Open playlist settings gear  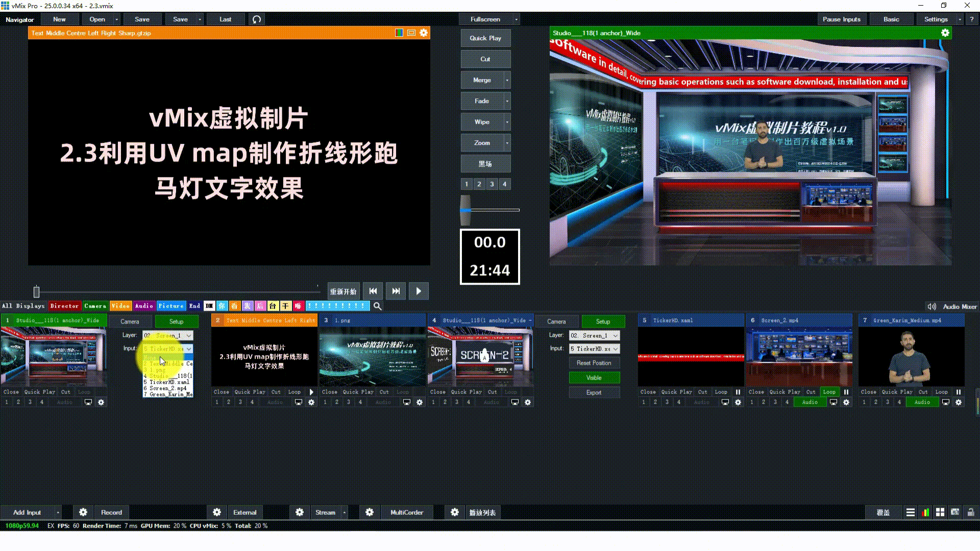click(455, 512)
